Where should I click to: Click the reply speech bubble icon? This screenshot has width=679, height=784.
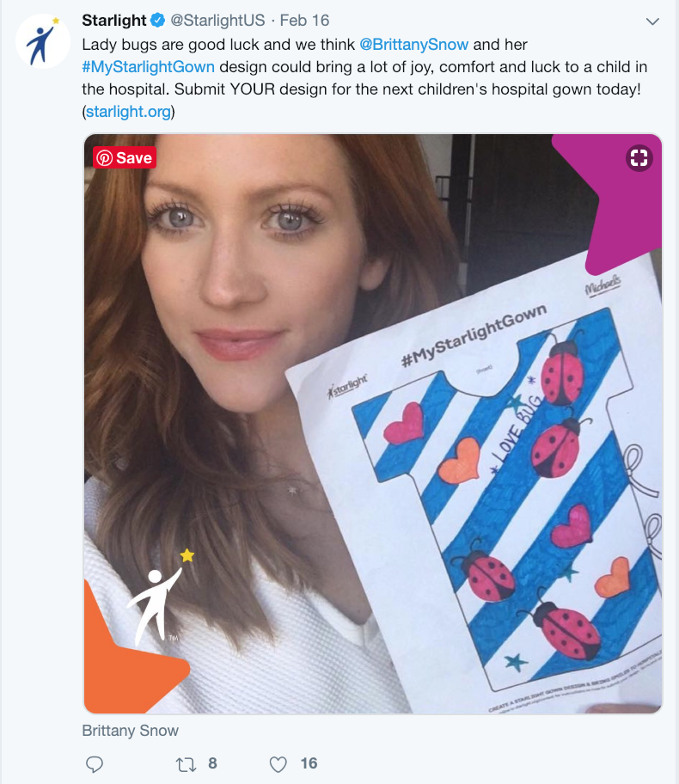95,764
